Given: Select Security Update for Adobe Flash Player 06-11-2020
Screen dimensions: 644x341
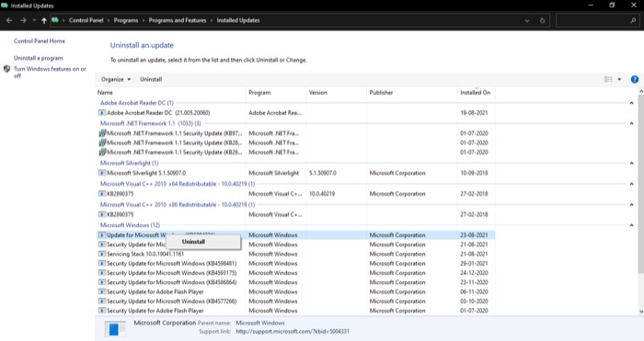Looking at the screenshot, I should coord(295,291).
